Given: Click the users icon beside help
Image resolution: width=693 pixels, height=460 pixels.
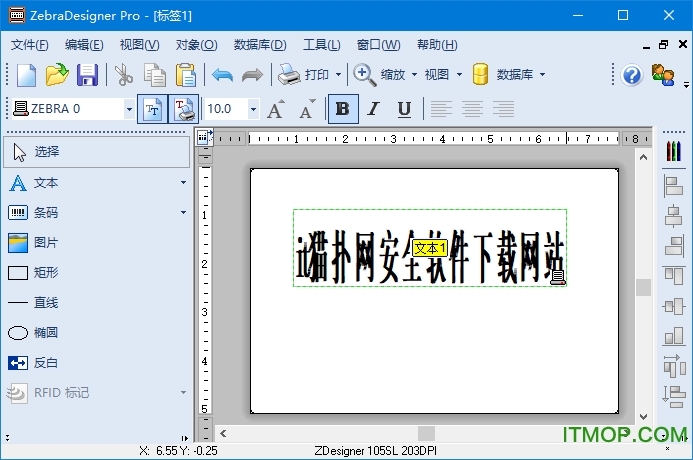Looking at the screenshot, I should click(x=663, y=75).
